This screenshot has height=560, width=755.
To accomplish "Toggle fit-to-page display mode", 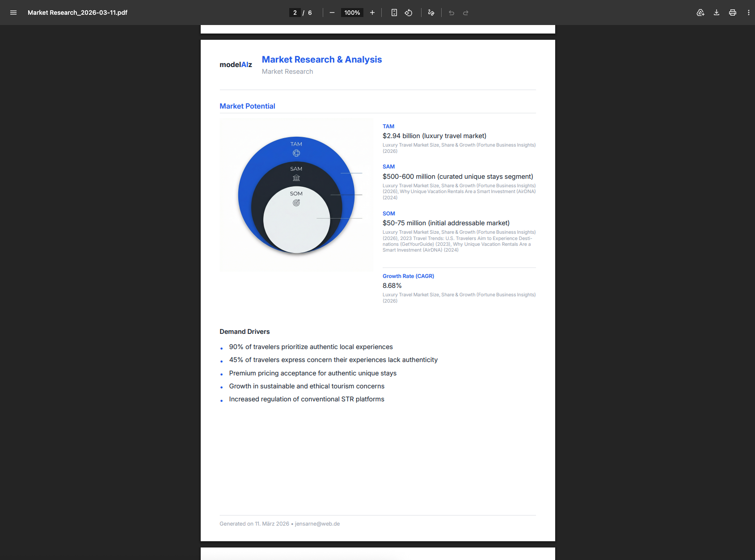I will [x=394, y=13].
